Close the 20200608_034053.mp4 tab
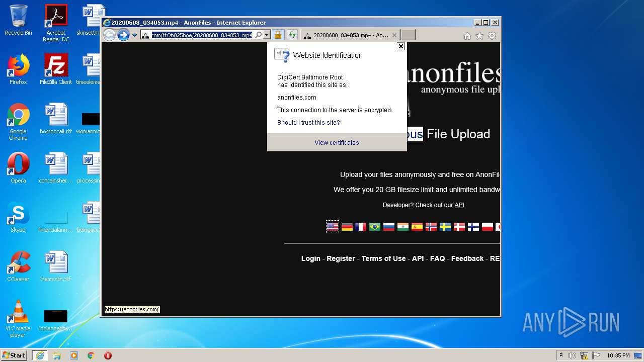 [x=394, y=35]
